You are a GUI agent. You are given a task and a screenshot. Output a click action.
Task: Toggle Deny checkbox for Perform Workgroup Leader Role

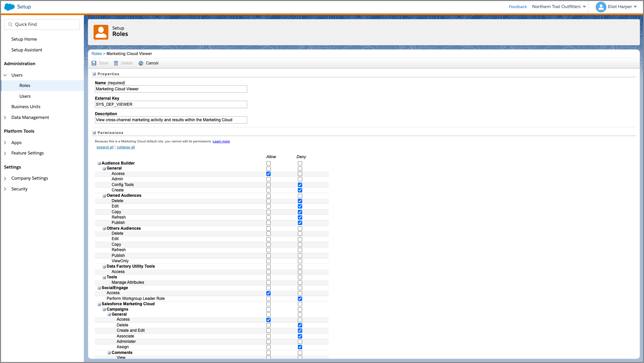[300, 299]
